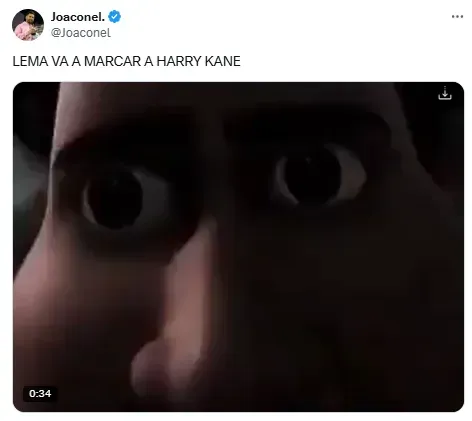Open the Joaconel. display name link
The image size is (472, 421).
pyautogui.click(x=78, y=17)
